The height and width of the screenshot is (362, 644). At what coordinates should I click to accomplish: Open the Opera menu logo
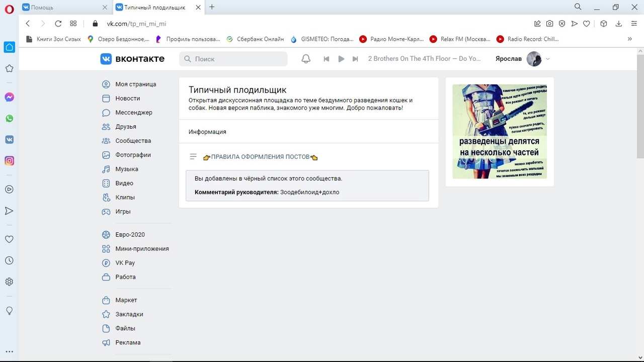coord(9,9)
